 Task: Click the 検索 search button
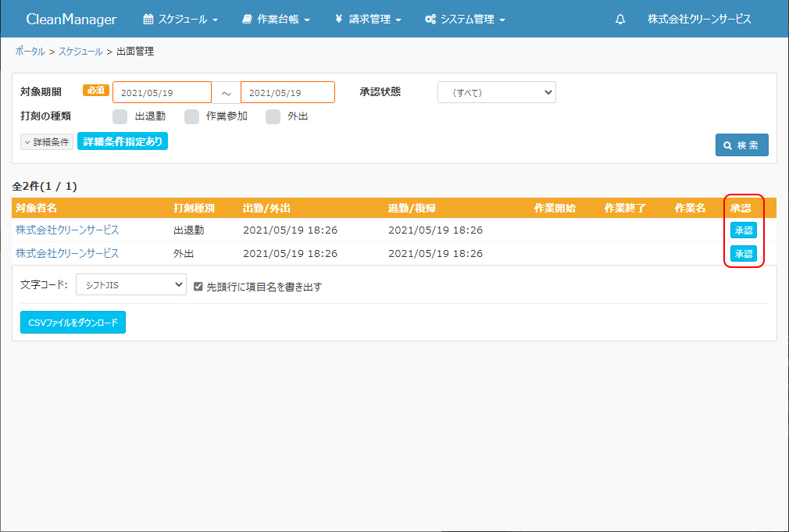[x=741, y=145]
